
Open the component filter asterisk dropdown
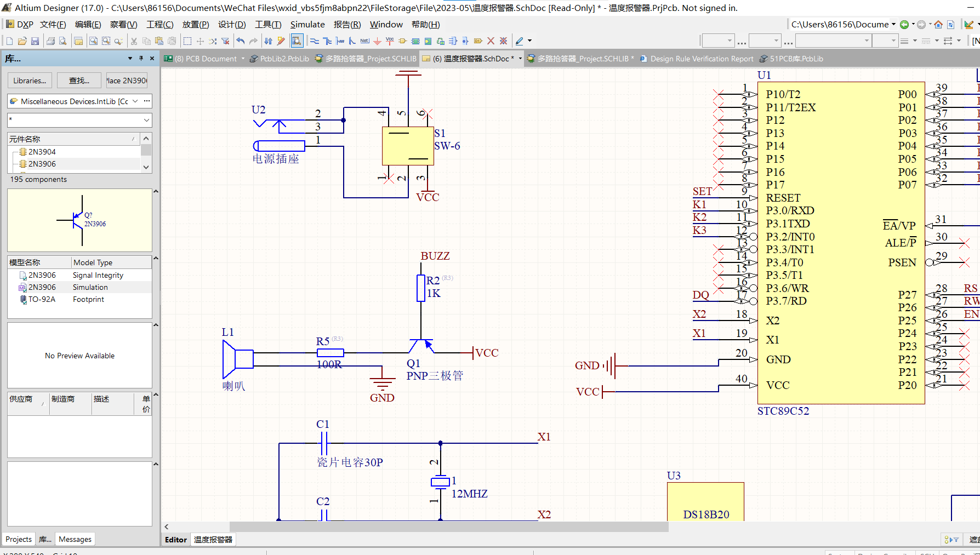146,120
